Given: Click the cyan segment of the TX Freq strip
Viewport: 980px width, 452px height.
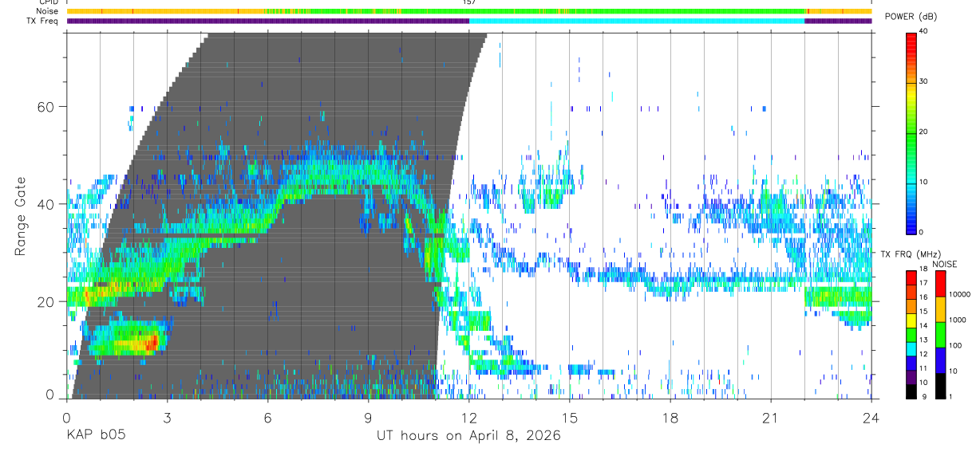Looking at the screenshot, I should pyautogui.click(x=637, y=21).
